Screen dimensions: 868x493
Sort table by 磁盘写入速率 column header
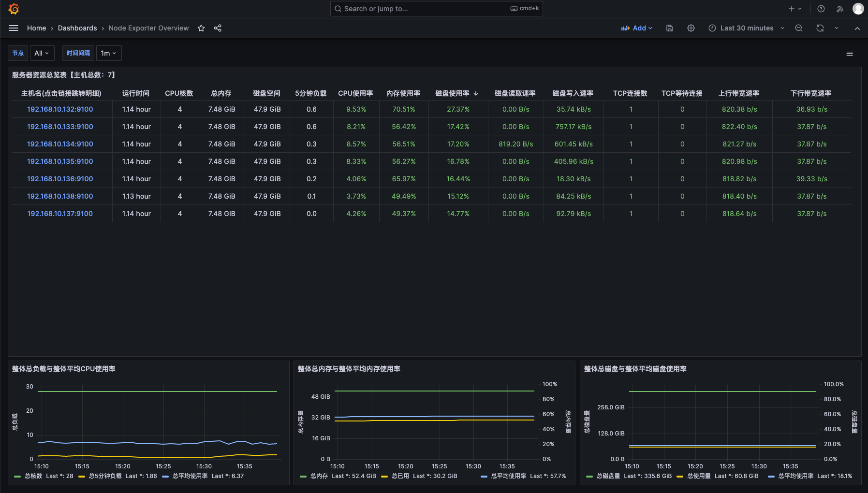573,93
